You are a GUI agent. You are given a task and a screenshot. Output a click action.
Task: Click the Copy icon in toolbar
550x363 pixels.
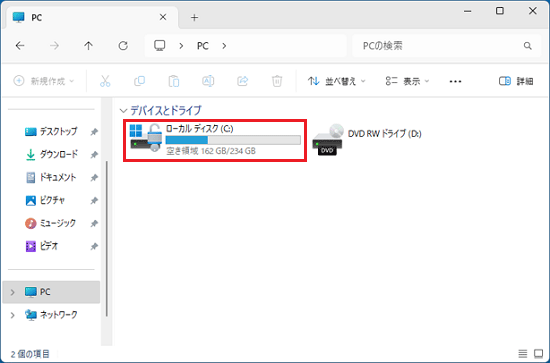coord(139,81)
